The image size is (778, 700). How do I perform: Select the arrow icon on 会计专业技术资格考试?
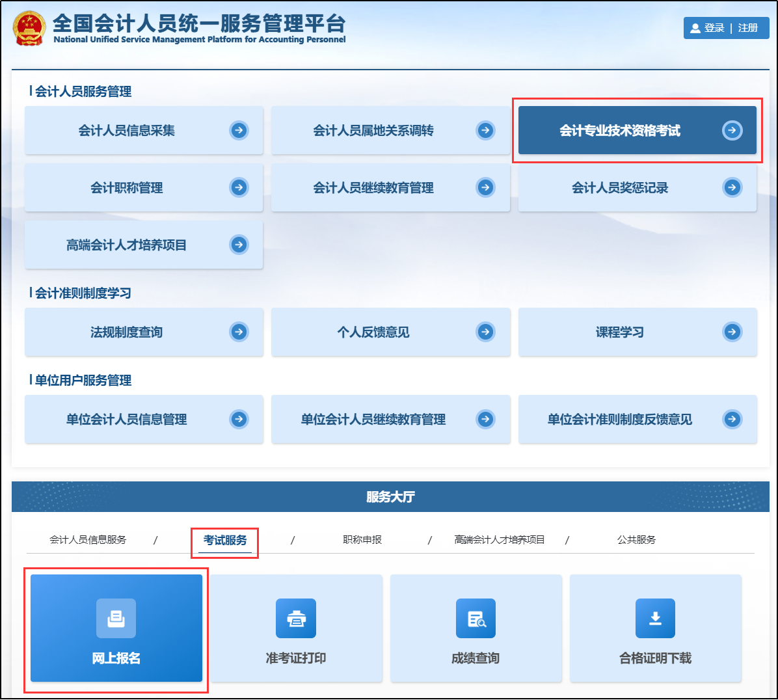click(732, 130)
